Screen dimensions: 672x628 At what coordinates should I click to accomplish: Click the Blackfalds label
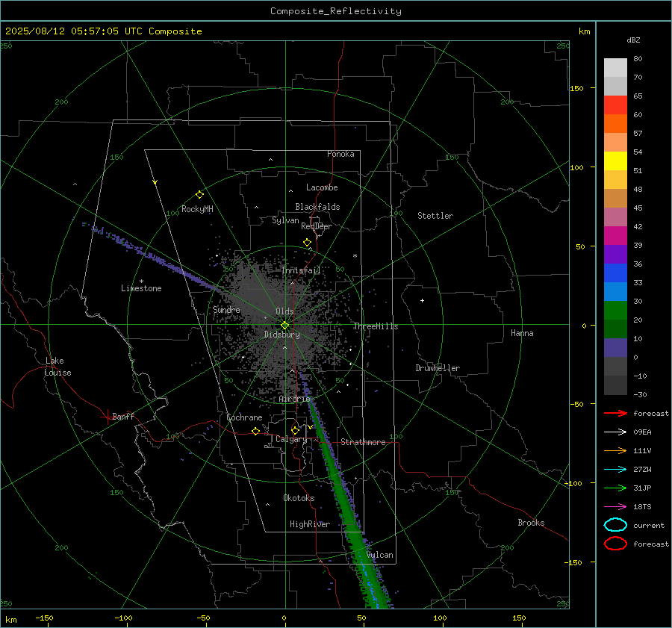317,207
